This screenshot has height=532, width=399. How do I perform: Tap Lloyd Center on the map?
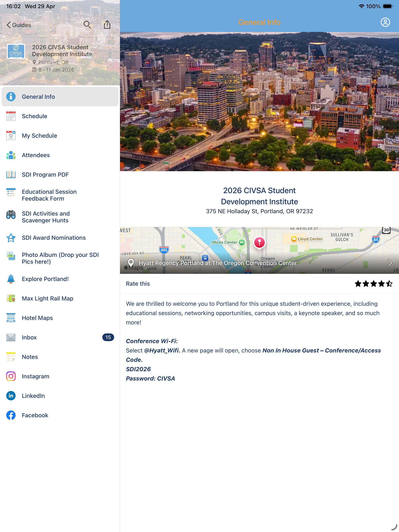pos(307,239)
